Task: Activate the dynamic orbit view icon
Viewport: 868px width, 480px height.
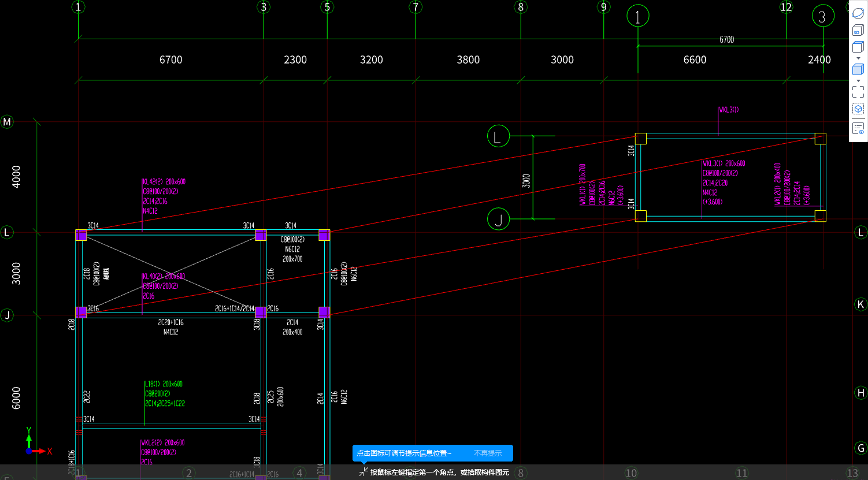Action: (x=858, y=13)
